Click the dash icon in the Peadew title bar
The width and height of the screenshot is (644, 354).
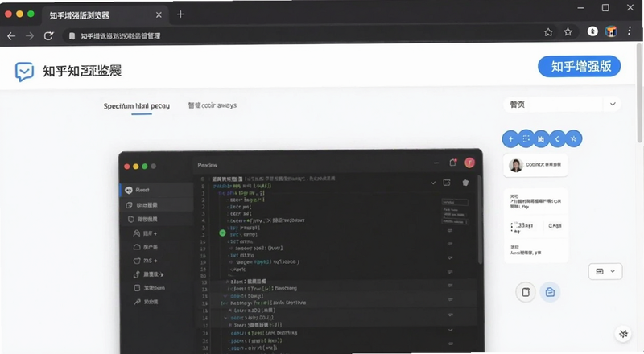[436, 163]
